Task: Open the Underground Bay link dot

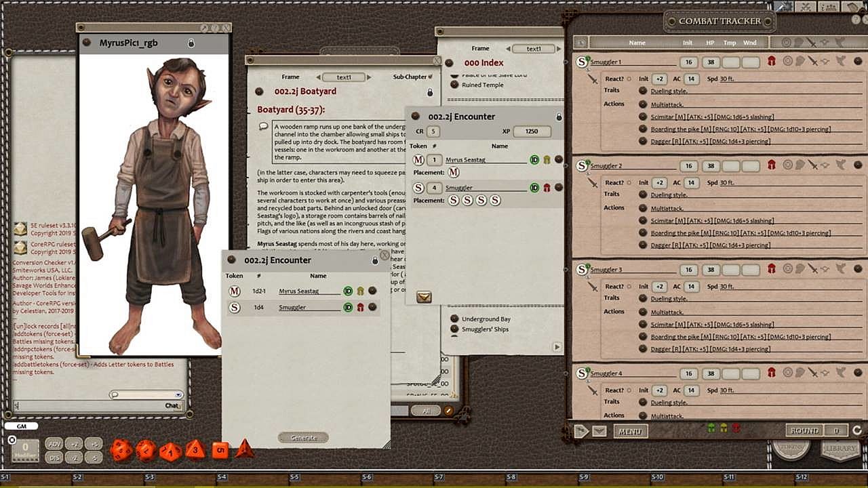Action: (x=455, y=319)
